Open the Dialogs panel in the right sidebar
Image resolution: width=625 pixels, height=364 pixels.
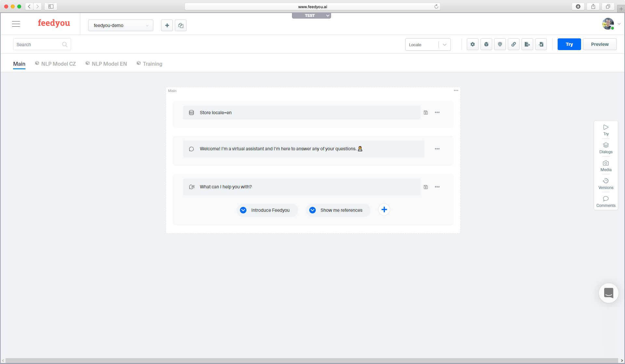(x=606, y=148)
